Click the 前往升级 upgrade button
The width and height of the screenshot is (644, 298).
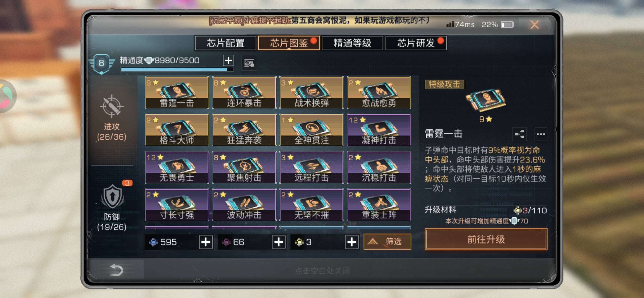486,239
